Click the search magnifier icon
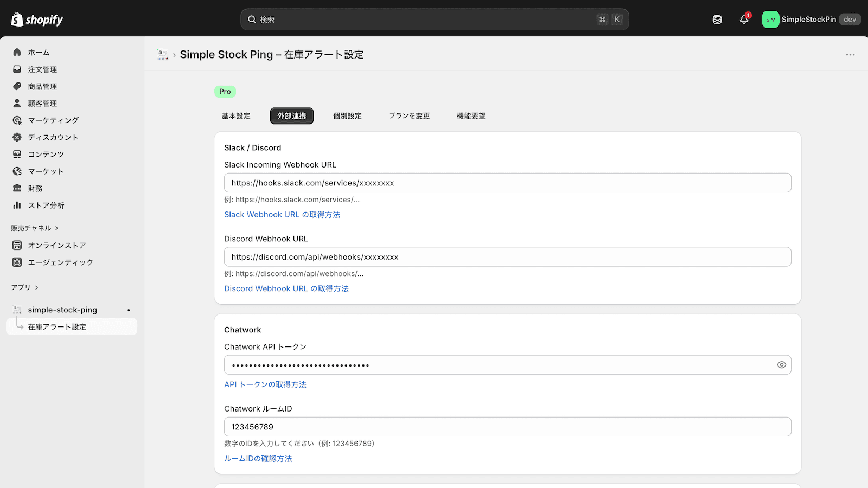The image size is (868, 488). (252, 20)
